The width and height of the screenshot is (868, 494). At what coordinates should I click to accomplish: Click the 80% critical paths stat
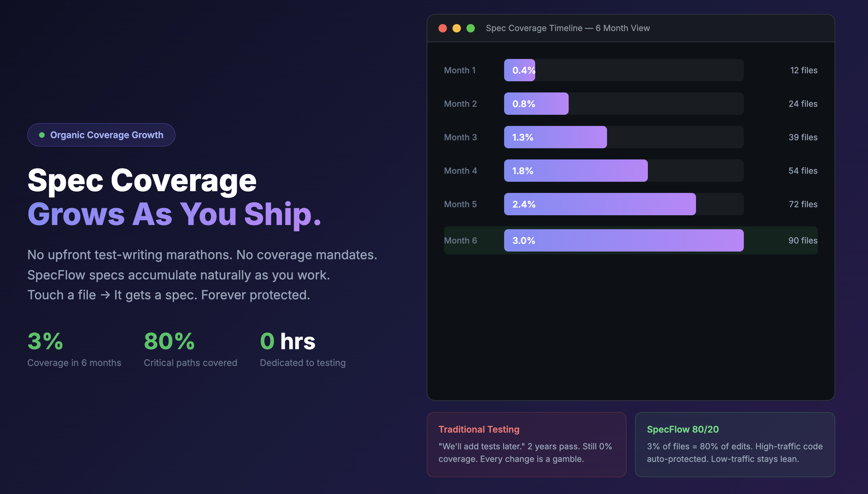point(170,341)
